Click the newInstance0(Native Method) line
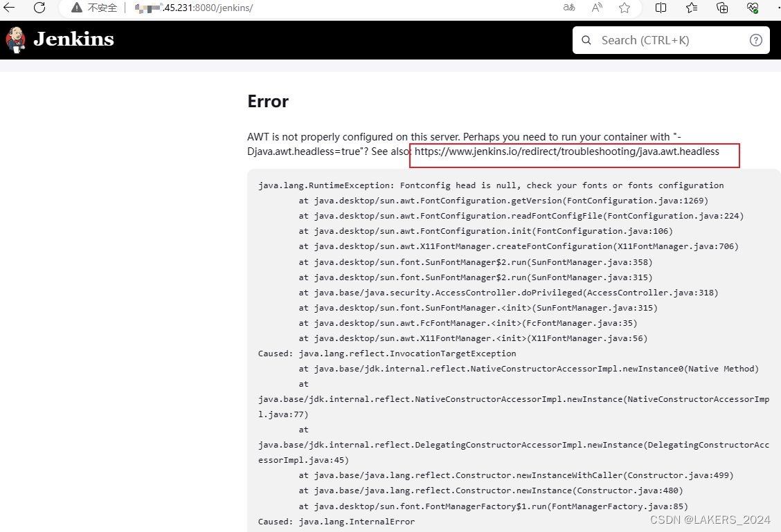The width and height of the screenshot is (781, 532). (528, 369)
